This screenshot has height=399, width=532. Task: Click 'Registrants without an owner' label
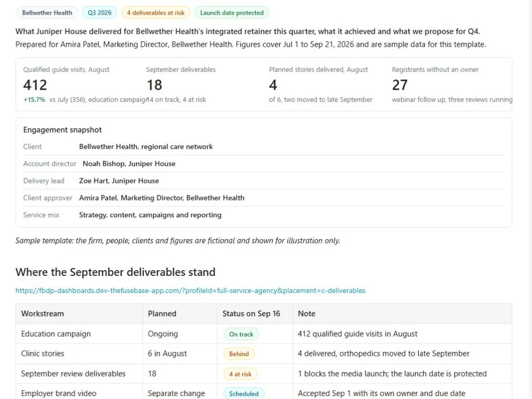435,70
